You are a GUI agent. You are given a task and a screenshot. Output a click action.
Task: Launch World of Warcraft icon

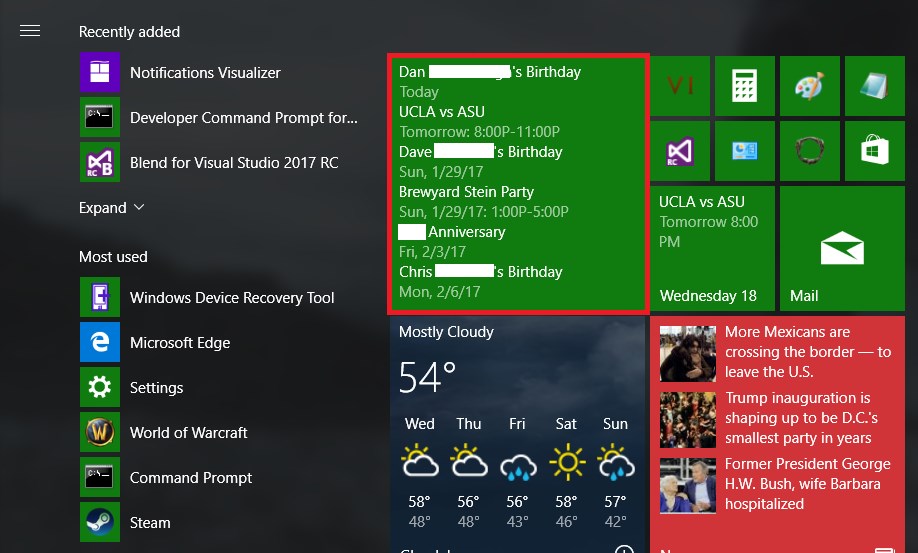(100, 432)
